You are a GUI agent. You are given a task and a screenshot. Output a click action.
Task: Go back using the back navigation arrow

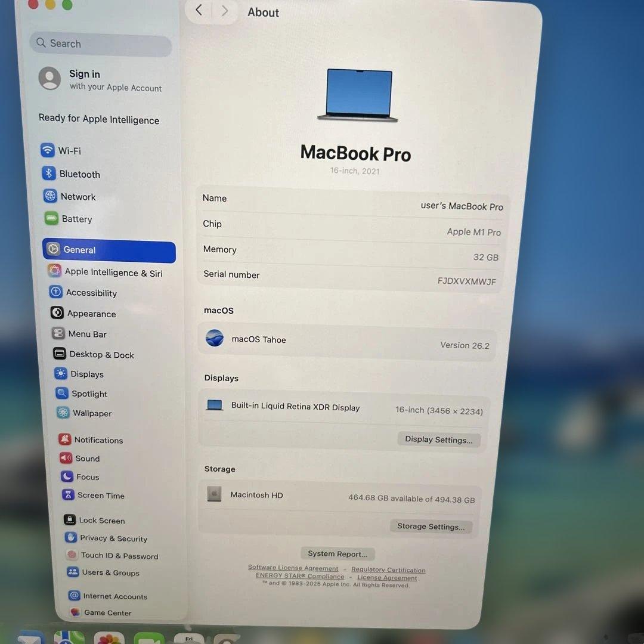[x=198, y=10]
